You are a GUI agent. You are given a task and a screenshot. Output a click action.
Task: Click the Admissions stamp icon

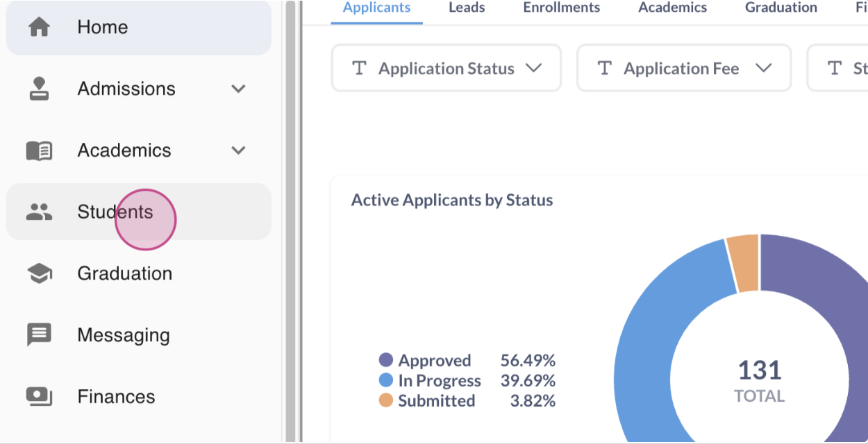click(39, 89)
